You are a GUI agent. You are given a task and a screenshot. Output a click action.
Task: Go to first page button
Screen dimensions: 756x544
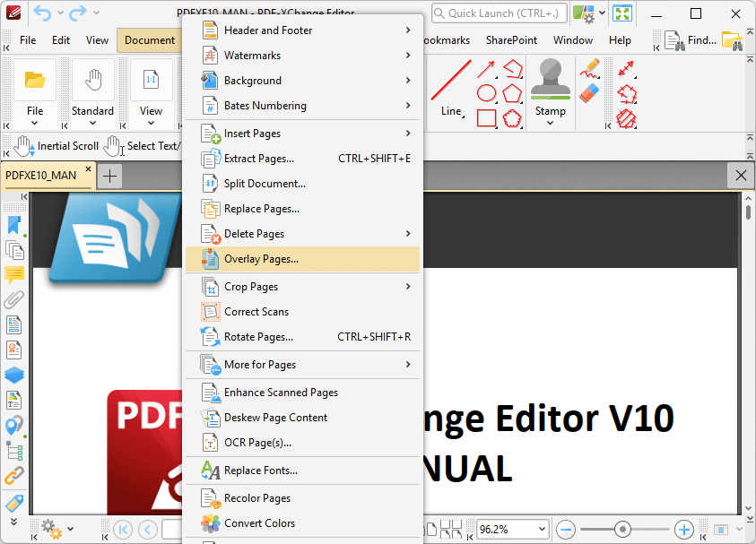coord(123,530)
